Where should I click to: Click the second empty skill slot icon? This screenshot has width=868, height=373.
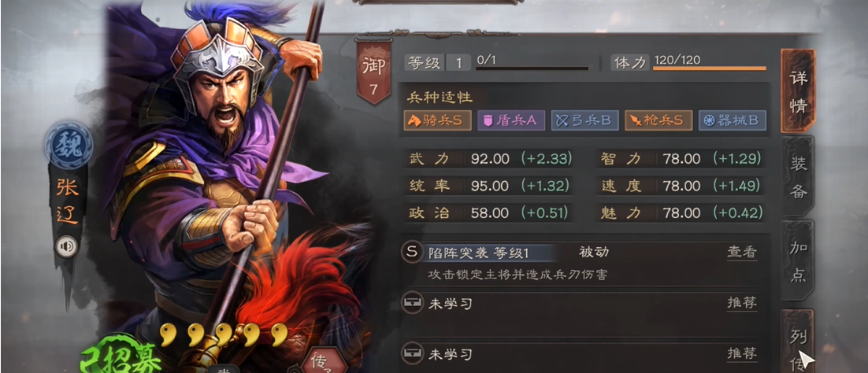click(x=411, y=353)
